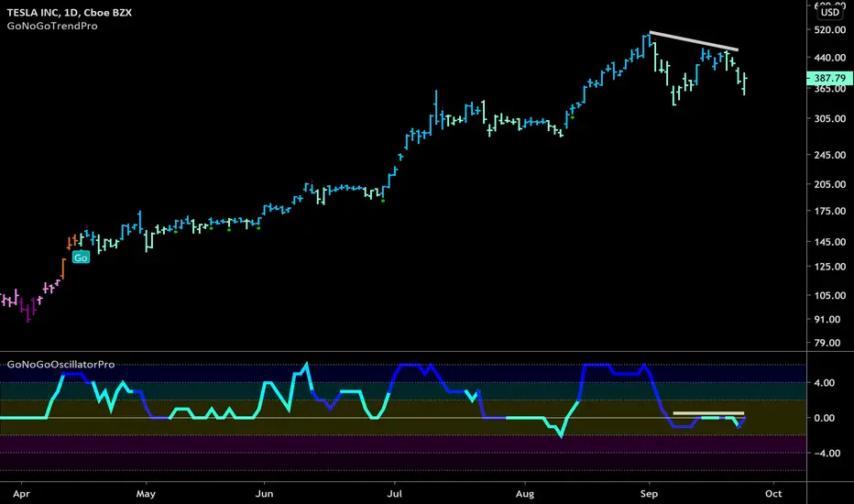The image size is (854, 504).
Task: Click the Go signal label on chart
Action: click(81, 257)
